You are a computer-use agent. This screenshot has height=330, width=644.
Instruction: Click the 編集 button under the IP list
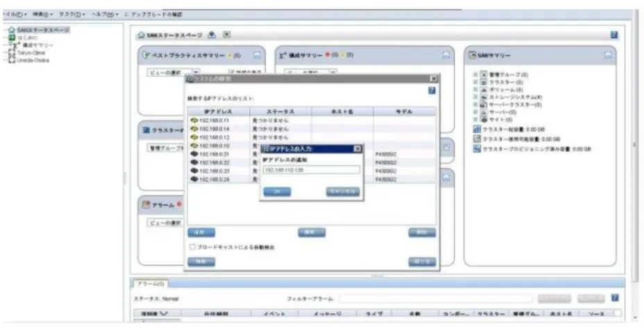click(x=312, y=233)
